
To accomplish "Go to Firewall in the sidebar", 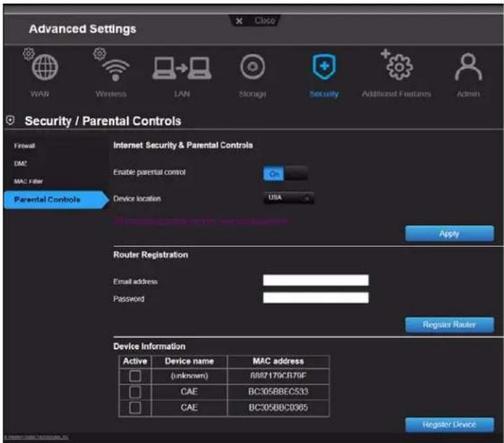I will 25,145.
